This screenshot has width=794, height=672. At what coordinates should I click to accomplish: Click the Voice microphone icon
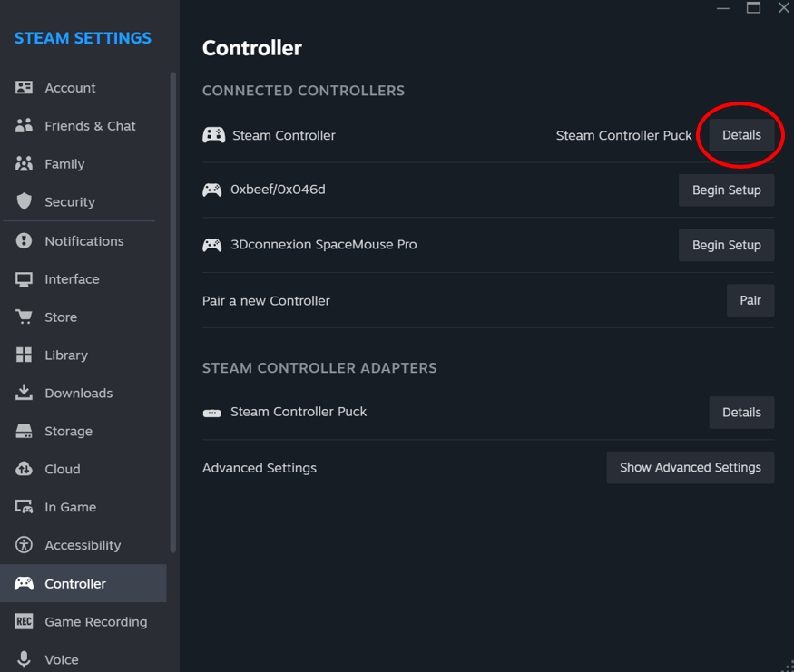[x=24, y=658]
